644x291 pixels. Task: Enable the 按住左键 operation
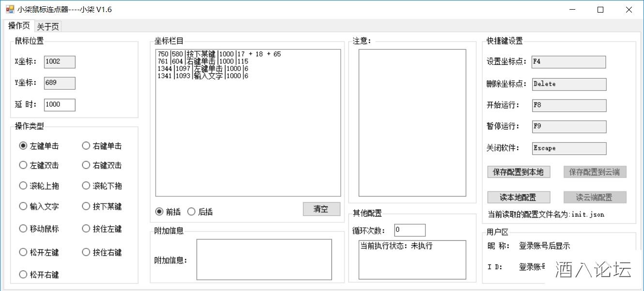(86, 229)
